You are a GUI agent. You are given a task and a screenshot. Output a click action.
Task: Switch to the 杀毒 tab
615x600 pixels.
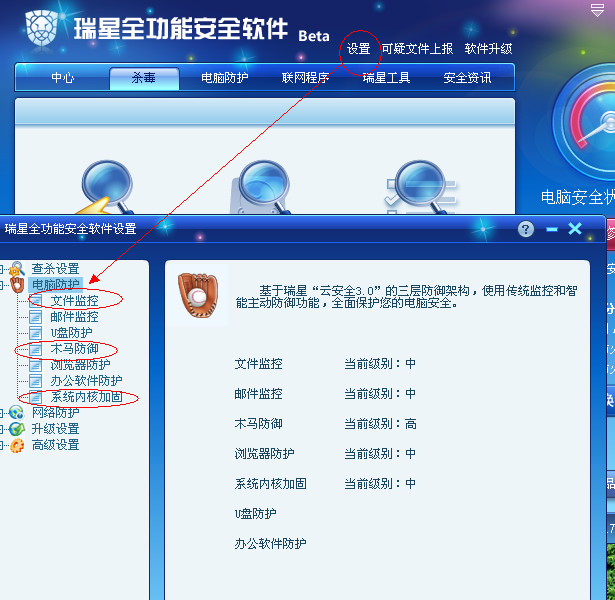[144, 78]
